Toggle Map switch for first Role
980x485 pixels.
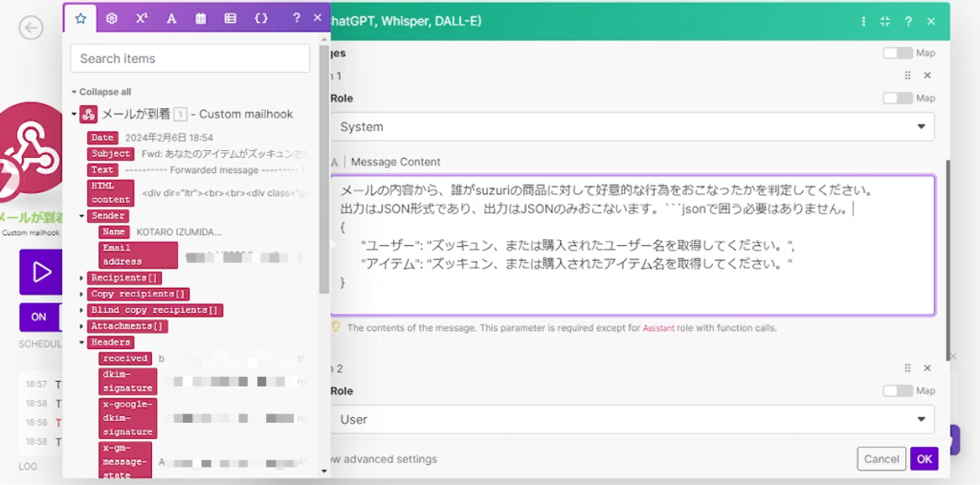897,98
